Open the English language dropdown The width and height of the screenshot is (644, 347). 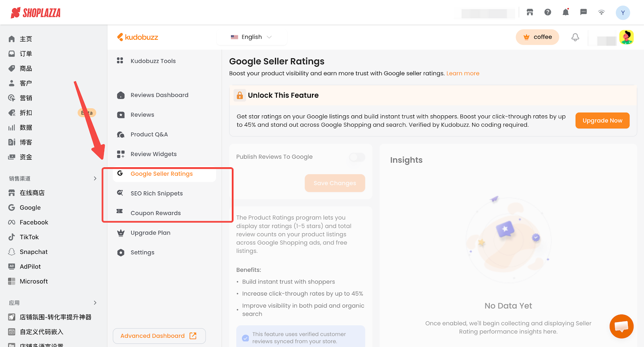pos(252,37)
